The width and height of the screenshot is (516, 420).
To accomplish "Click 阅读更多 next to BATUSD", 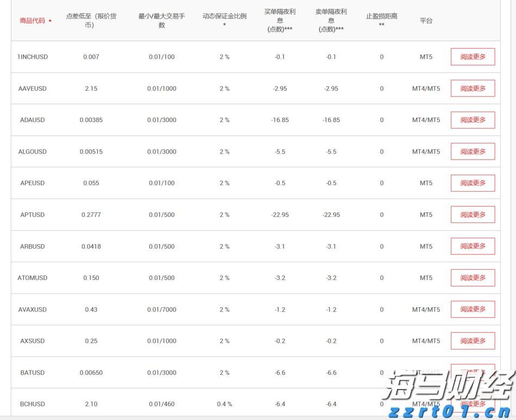I will 473,372.
